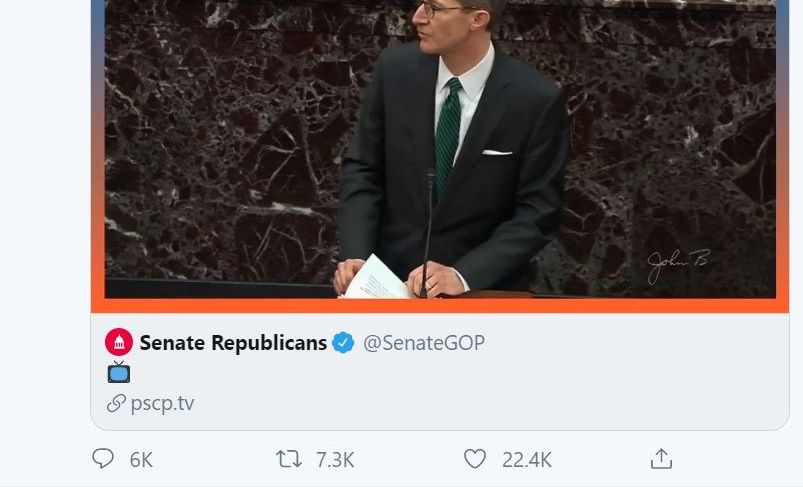Open the @SenateGOP handle
The width and height of the screenshot is (803, 487).
click(x=423, y=343)
